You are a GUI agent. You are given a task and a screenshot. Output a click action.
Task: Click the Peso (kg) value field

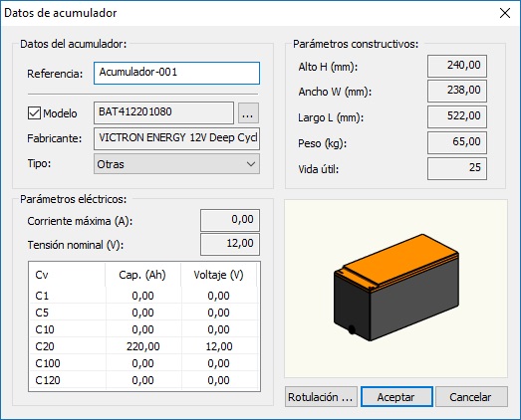pyautogui.click(x=457, y=142)
